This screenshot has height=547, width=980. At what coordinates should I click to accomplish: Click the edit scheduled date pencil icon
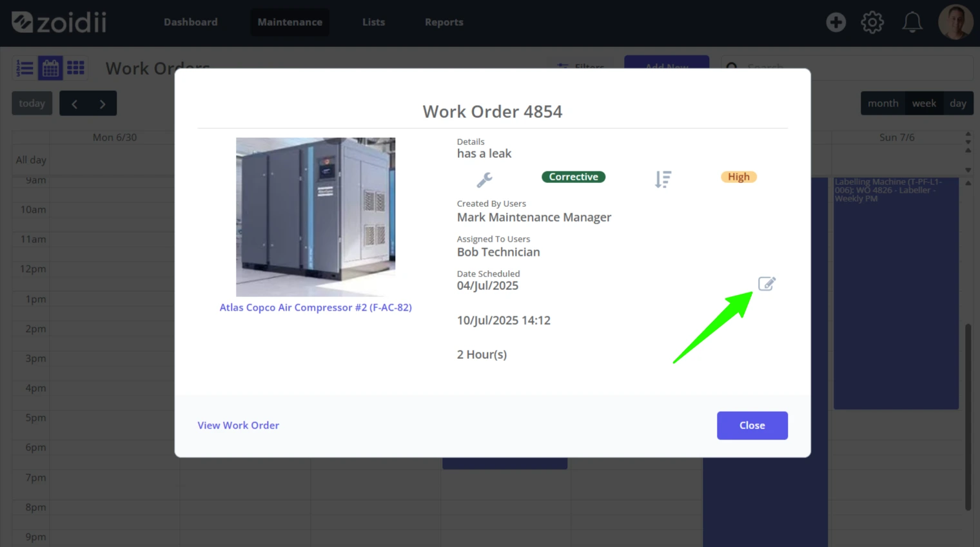pyautogui.click(x=766, y=283)
